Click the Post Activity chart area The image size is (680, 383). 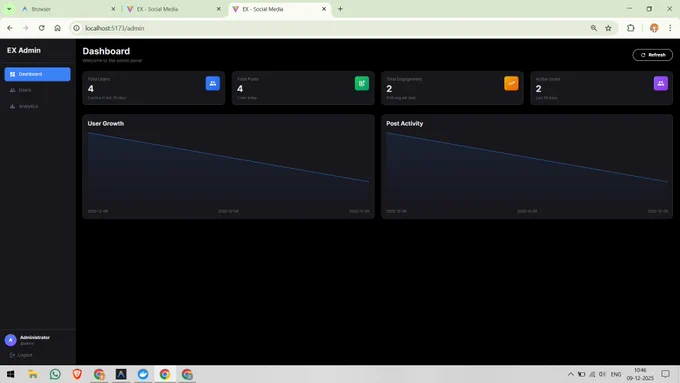click(527, 169)
